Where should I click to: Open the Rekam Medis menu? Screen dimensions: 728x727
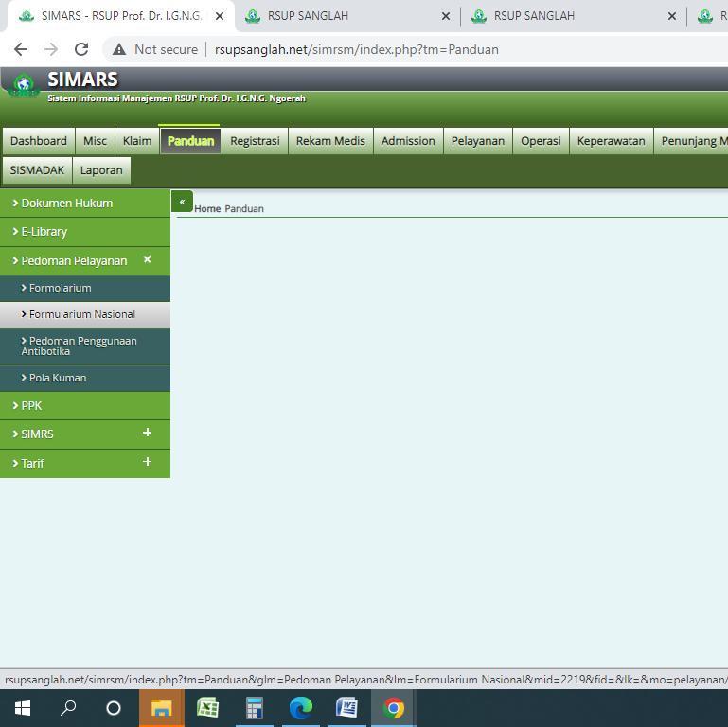click(330, 141)
